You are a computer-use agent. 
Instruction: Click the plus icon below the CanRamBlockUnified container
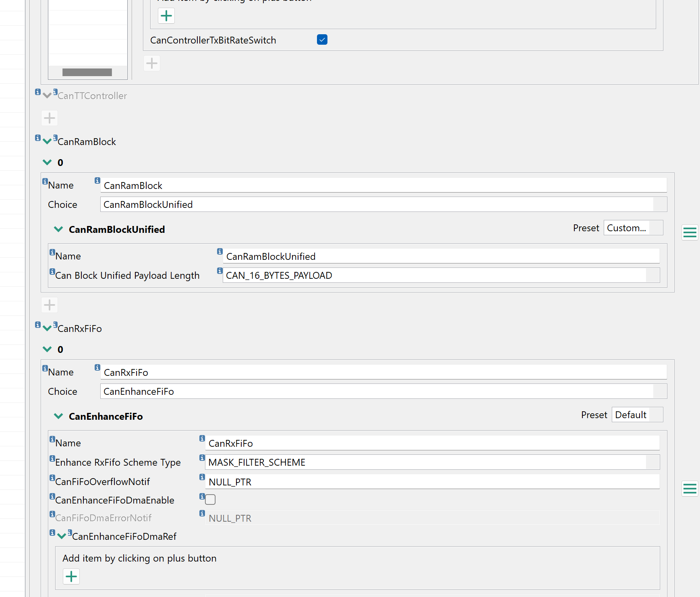(49, 305)
